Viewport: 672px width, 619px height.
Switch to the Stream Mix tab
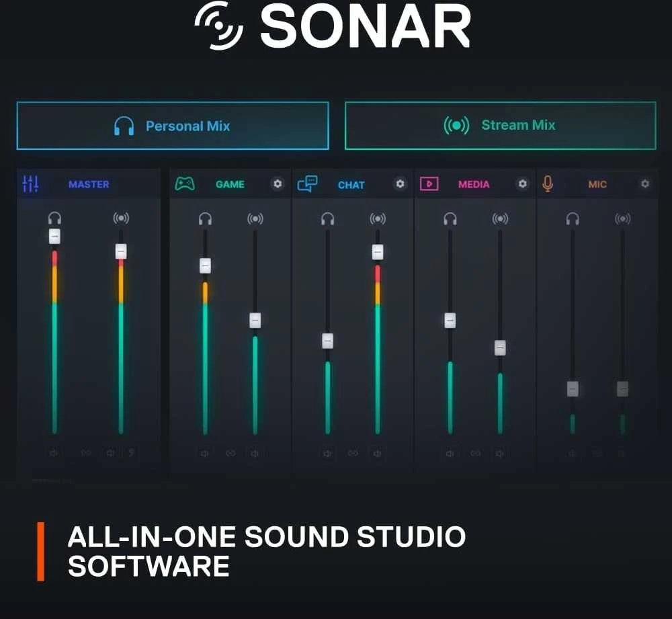[x=500, y=126]
